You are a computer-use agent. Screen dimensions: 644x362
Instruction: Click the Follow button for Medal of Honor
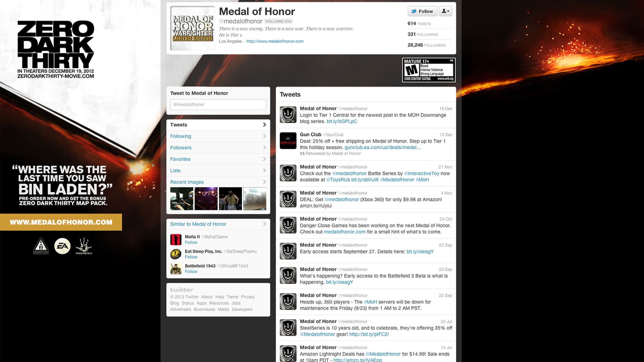(423, 11)
